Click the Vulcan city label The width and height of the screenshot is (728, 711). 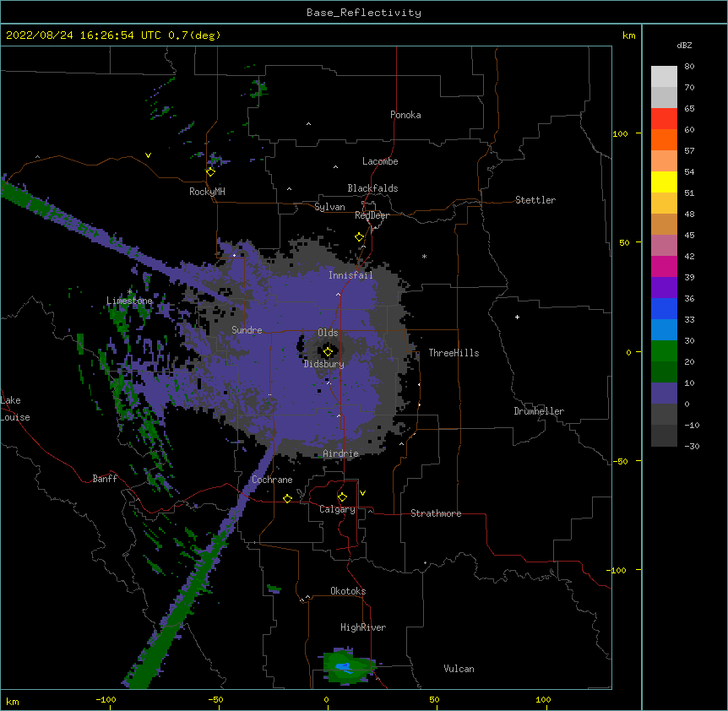coord(459,669)
